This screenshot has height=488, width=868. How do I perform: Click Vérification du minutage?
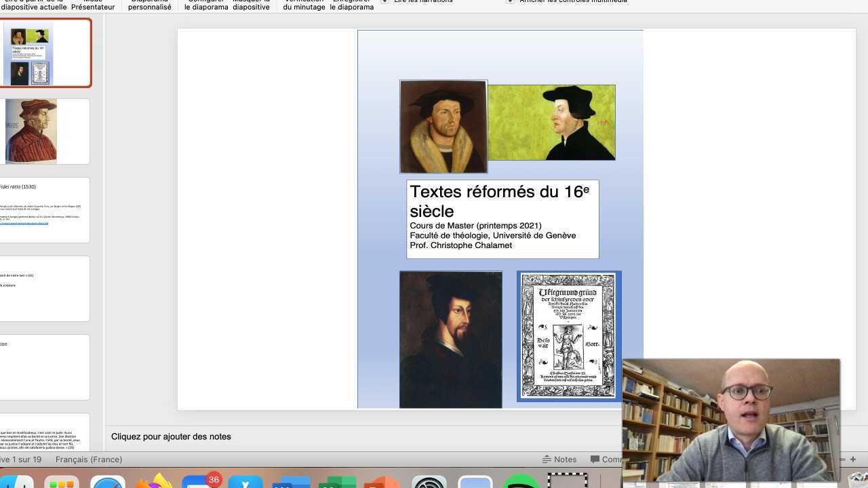pos(304,4)
